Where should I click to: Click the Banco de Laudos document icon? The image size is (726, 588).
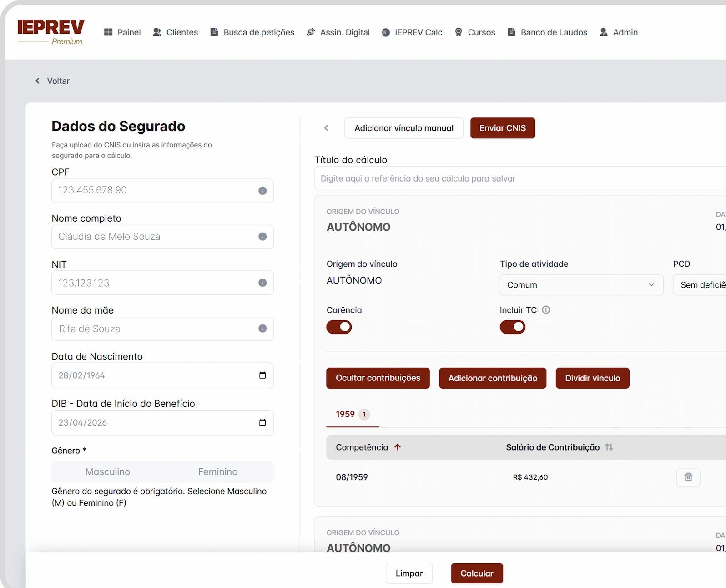511,32
